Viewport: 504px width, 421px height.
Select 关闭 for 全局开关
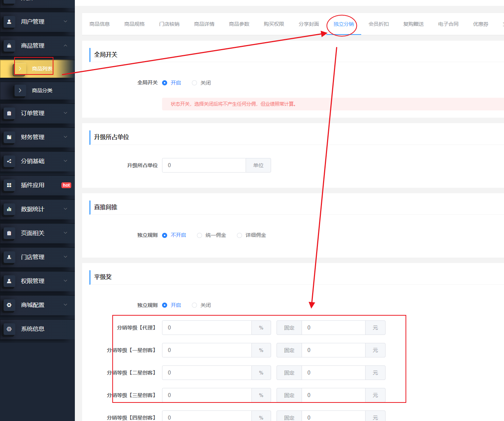point(194,83)
